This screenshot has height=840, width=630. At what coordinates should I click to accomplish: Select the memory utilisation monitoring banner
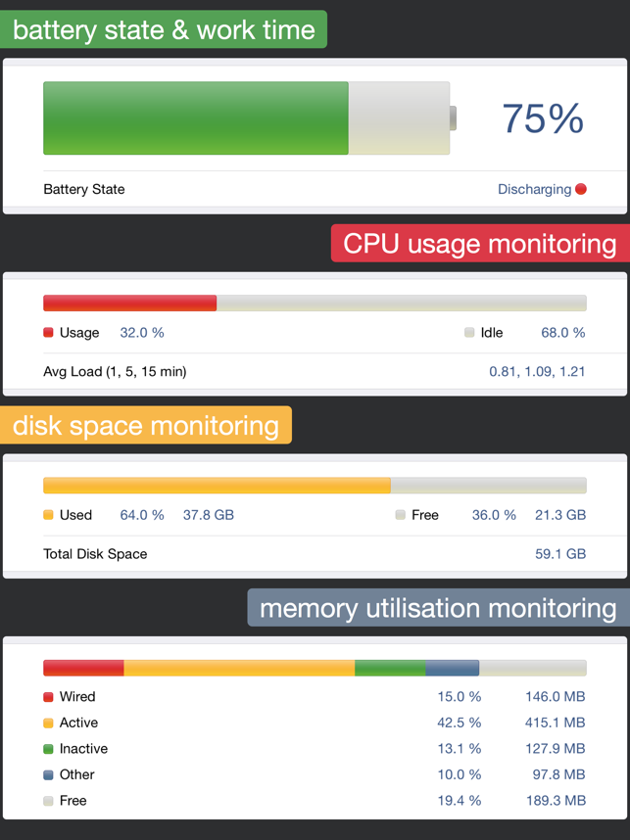[x=439, y=608]
